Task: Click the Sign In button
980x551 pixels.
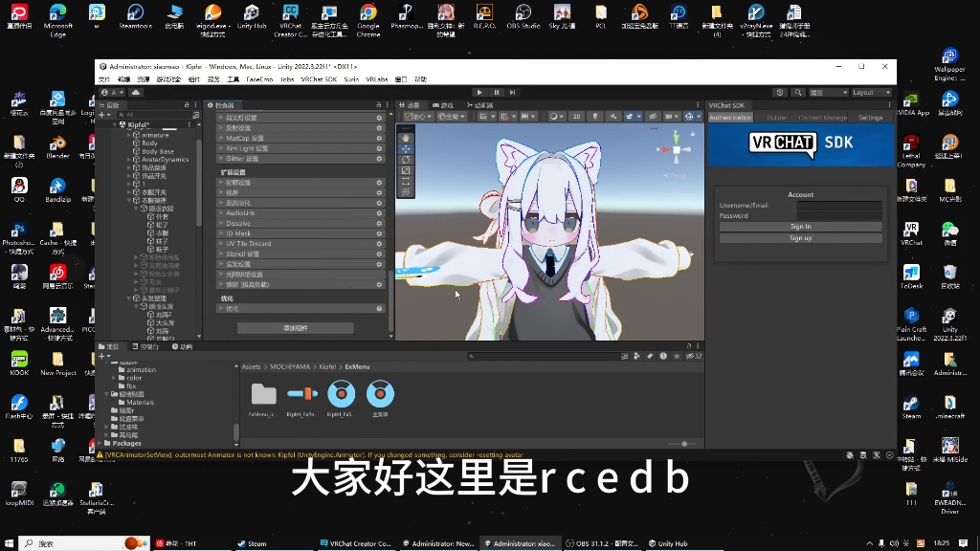Action: point(801,226)
